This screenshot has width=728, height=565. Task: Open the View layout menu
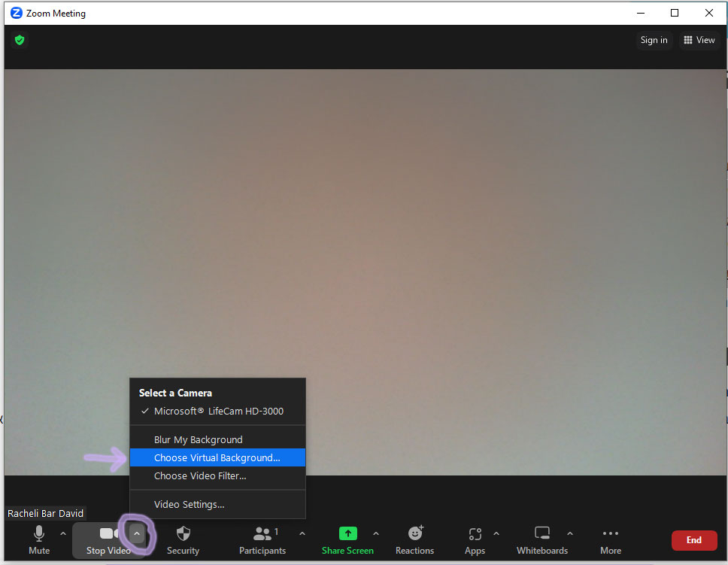tap(699, 41)
